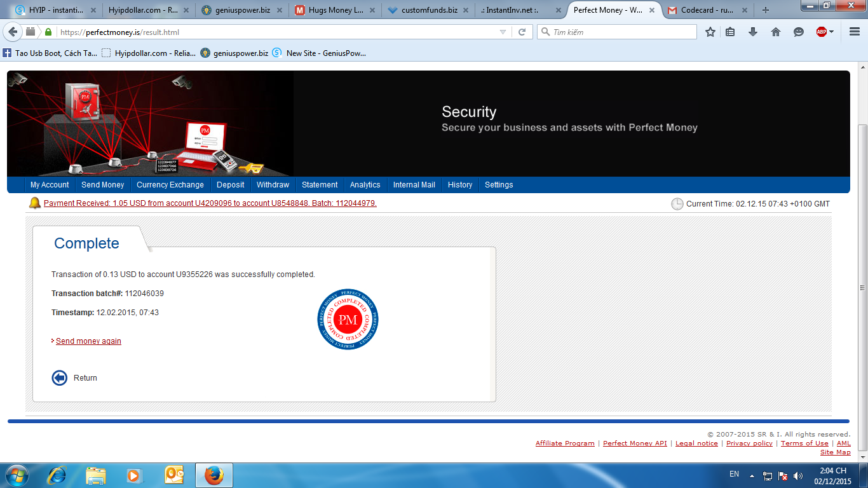Screen dimensions: 868x488
Task: Switch to the Codecard Gmail tab
Action: [707, 10]
